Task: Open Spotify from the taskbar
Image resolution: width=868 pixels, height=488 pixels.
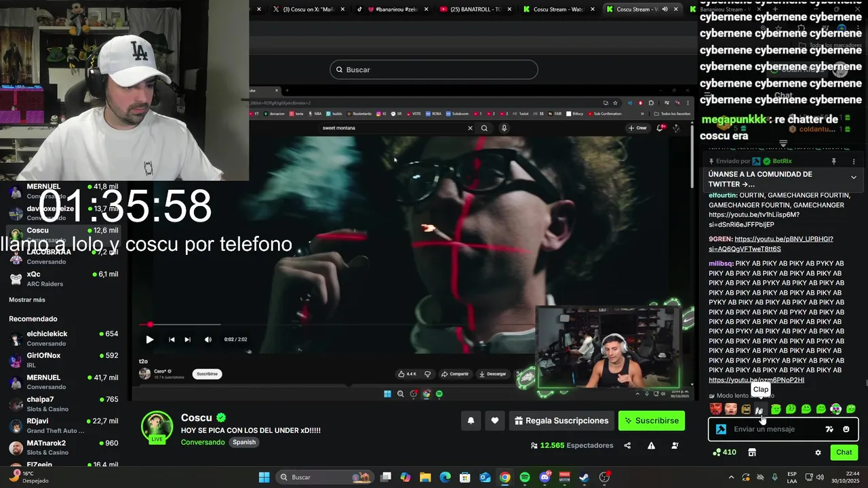Action: (524, 477)
